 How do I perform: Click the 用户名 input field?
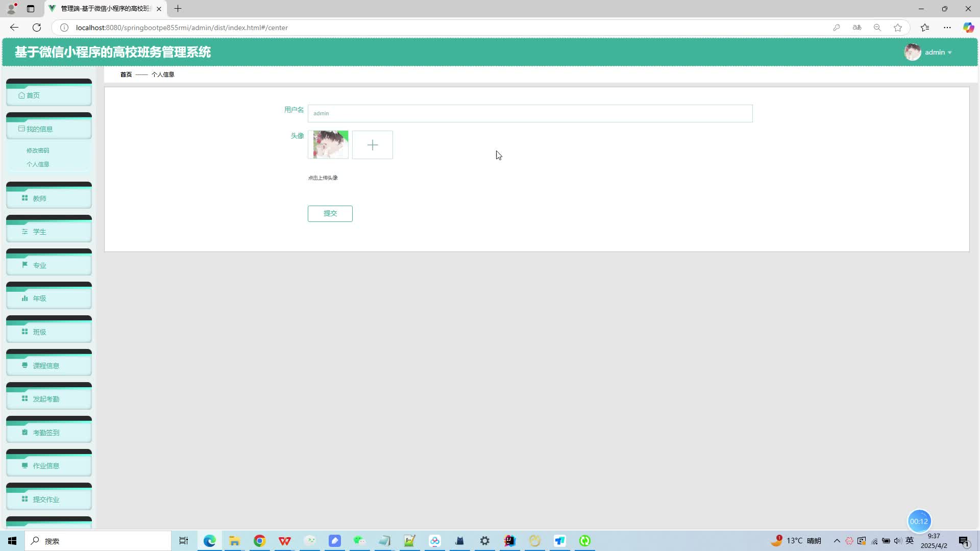529,113
